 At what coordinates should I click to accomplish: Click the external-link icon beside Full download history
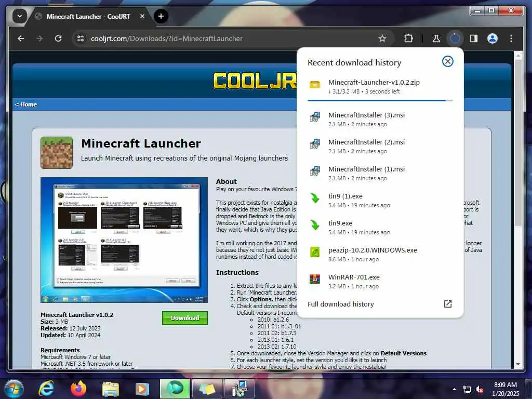pos(448,303)
